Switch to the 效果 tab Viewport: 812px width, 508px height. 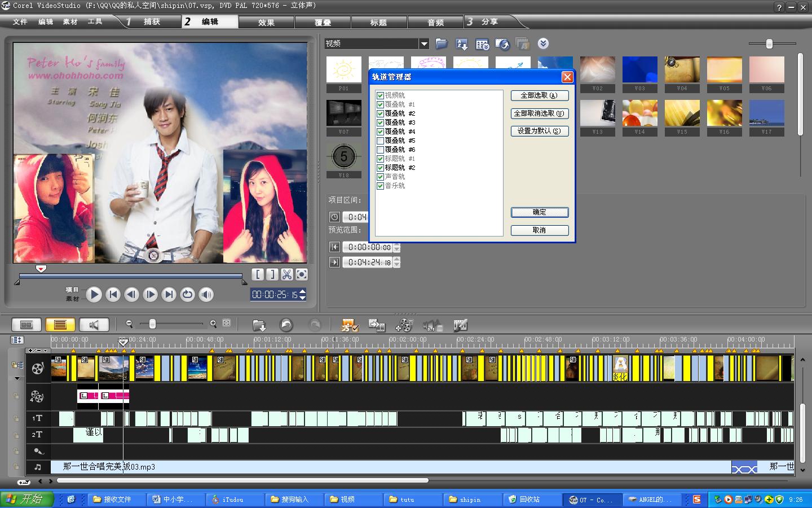pyautogui.click(x=266, y=22)
